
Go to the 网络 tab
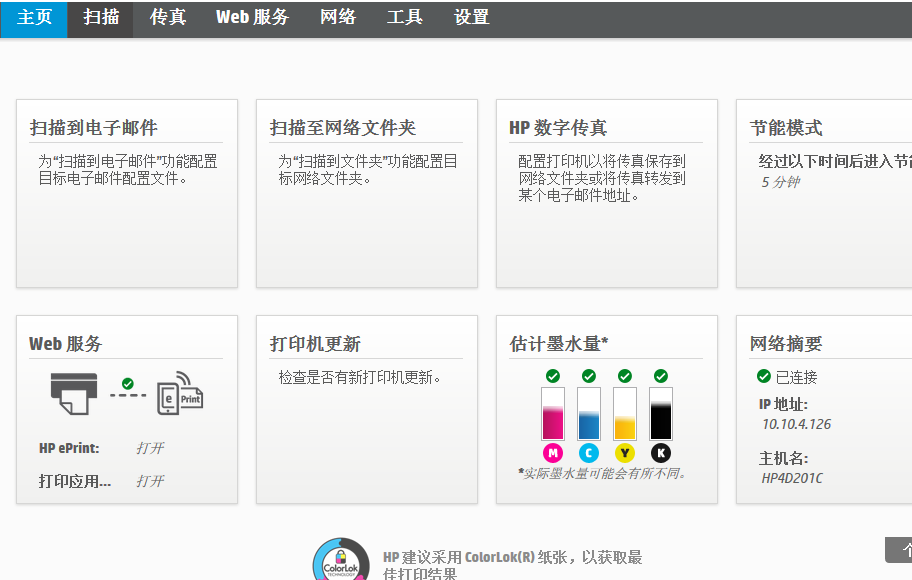point(338,18)
